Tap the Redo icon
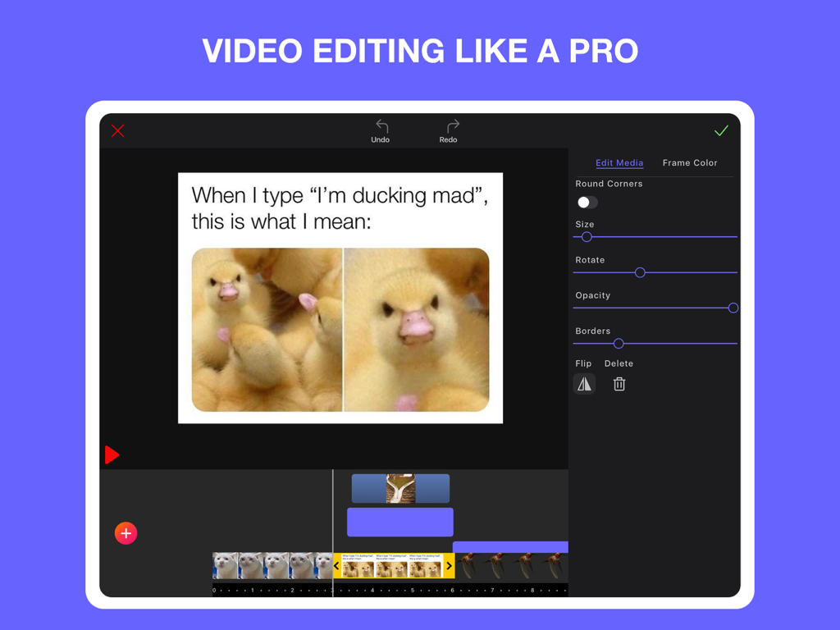 click(449, 127)
